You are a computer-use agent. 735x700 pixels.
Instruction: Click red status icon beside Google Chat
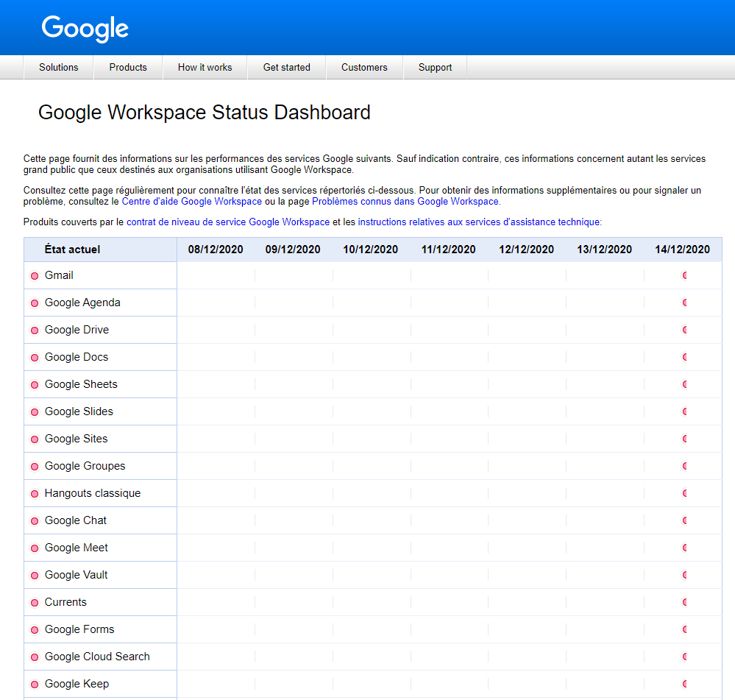coord(35,521)
